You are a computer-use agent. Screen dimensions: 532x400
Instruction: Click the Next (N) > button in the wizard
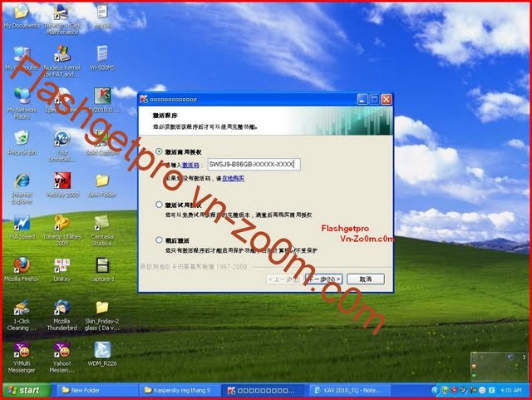pos(324,279)
